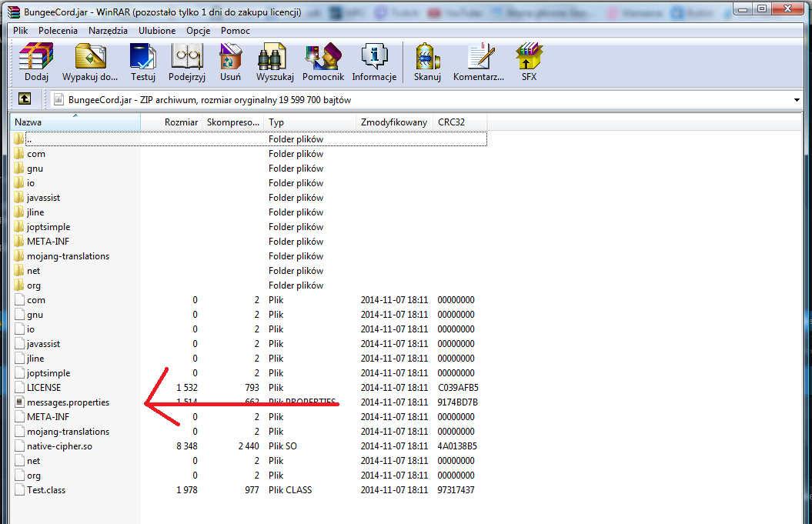Select the messages.properties file name
This screenshot has width=812, height=524.
(68, 402)
